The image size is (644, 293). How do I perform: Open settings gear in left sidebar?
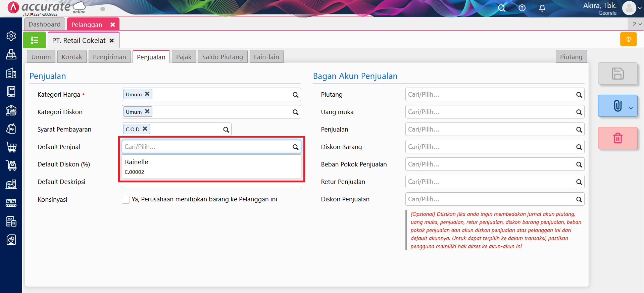11,36
